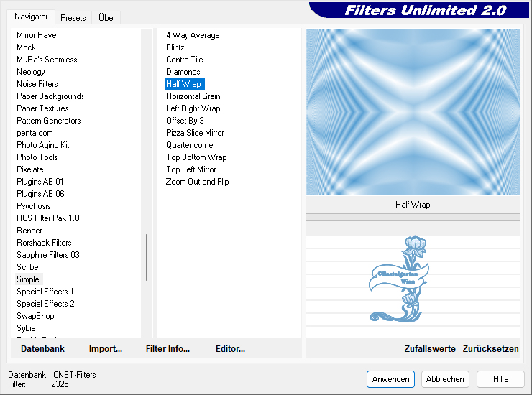Choose Special Effects 2 category

(x=45, y=304)
